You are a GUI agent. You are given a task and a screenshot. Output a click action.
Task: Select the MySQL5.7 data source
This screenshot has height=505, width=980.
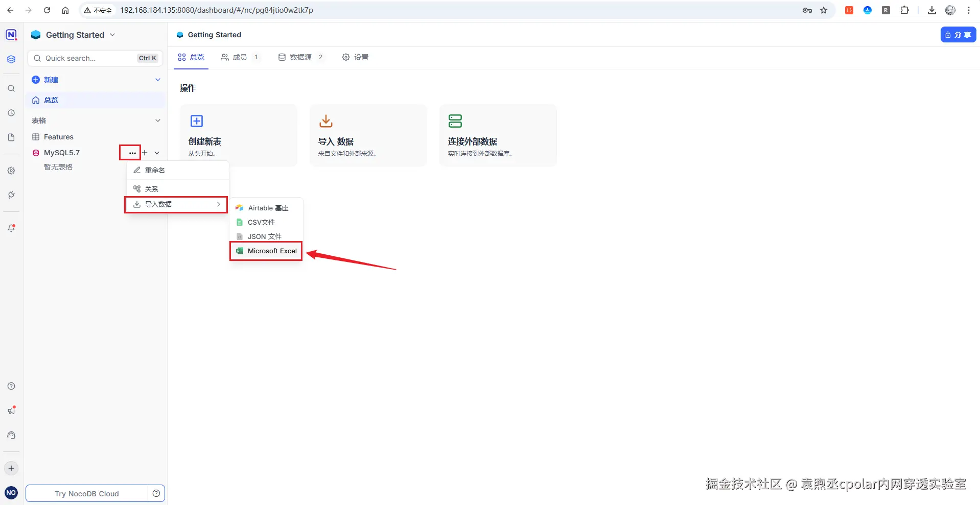[62, 153]
